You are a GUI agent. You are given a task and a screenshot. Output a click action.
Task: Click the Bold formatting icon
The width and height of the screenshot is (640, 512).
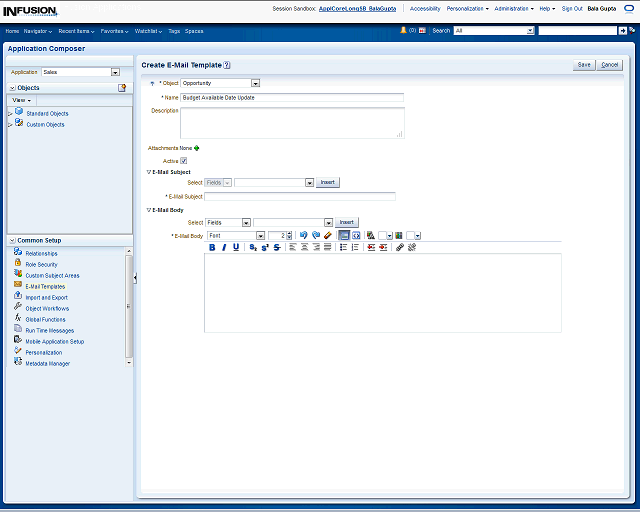(x=212, y=247)
